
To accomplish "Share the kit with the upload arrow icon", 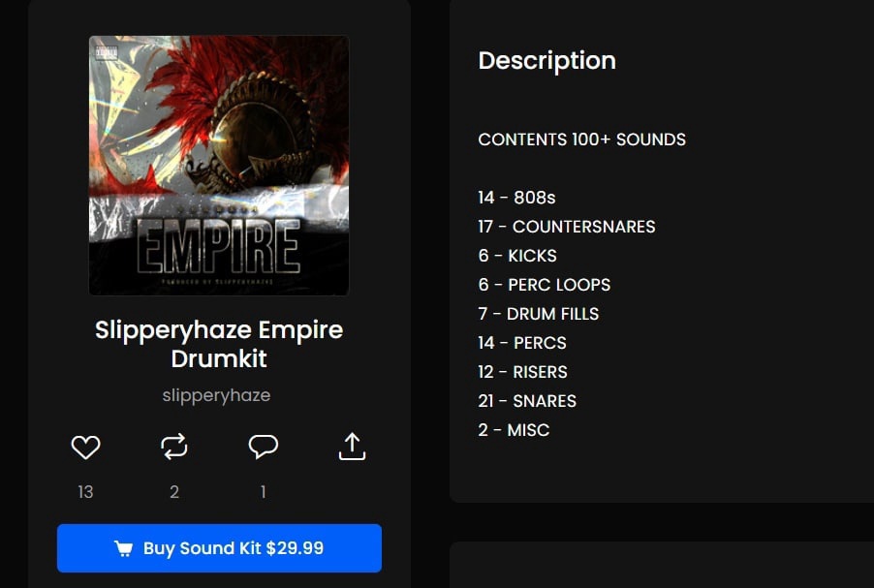I will 352,447.
